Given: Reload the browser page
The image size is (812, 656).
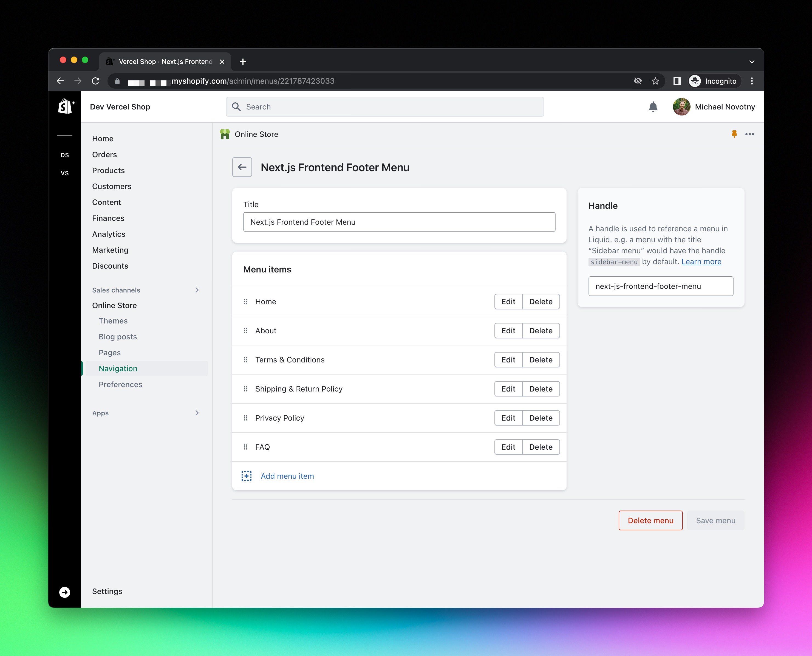Looking at the screenshot, I should [95, 81].
